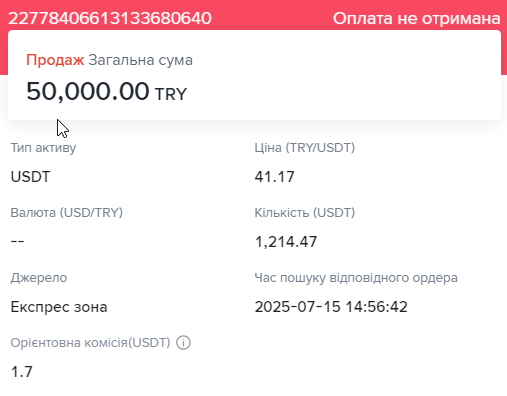Click the Експрес зона source value
This screenshot has height=396, width=507.
[x=59, y=307]
